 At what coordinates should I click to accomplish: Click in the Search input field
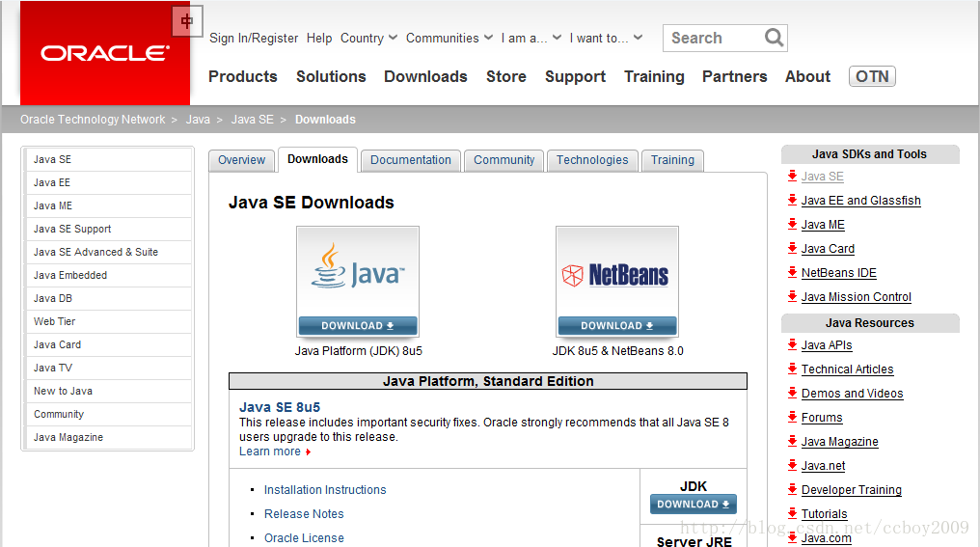coord(714,39)
